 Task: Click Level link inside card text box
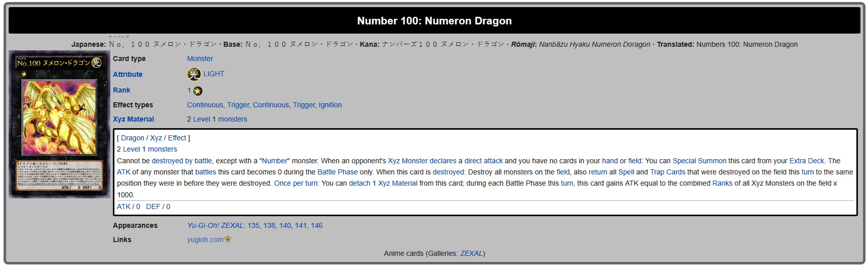pyautogui.click(x=131, y=149)
